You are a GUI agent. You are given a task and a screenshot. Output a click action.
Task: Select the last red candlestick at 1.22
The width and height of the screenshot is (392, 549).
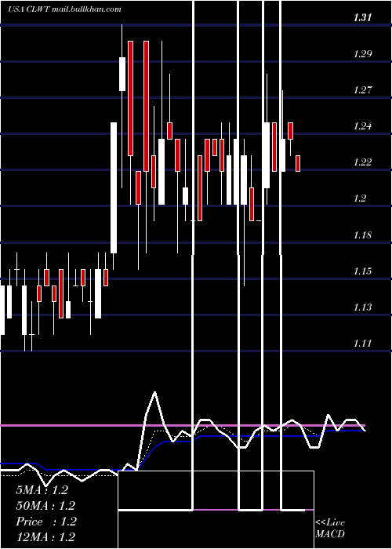coord(298,163)
